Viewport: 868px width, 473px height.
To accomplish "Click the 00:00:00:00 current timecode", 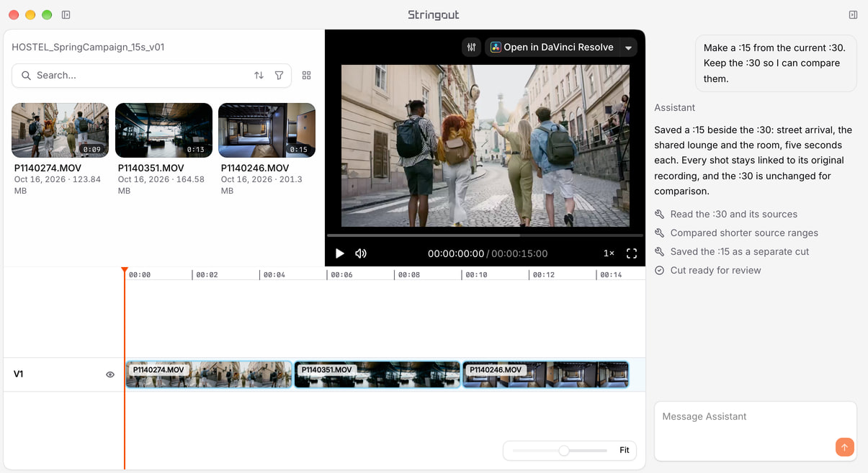I will click(x=456, y=253).
